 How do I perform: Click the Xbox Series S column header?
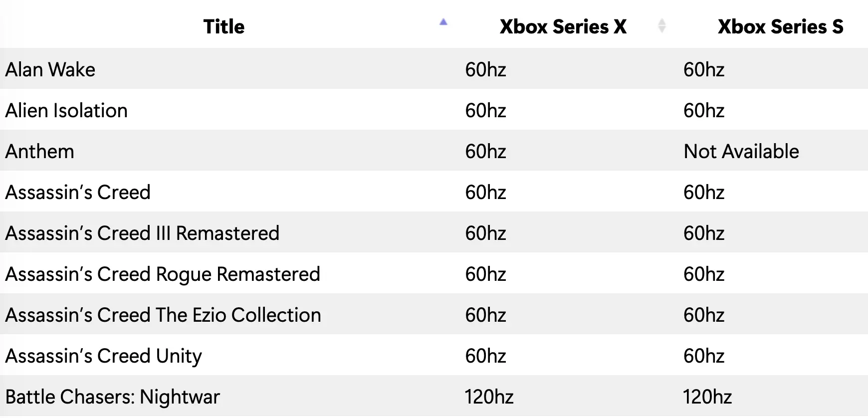coord(780,27)
